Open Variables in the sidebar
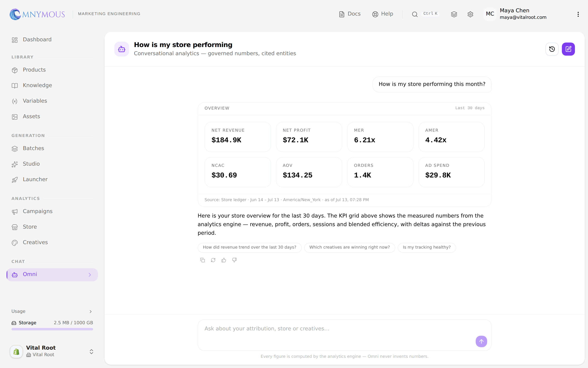 (x=52, y=101)
